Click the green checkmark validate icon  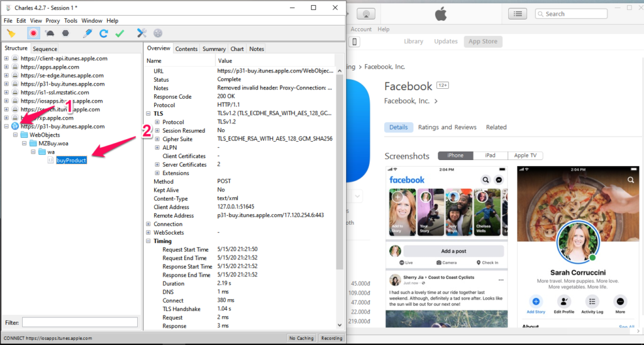[x=119, y=33]
